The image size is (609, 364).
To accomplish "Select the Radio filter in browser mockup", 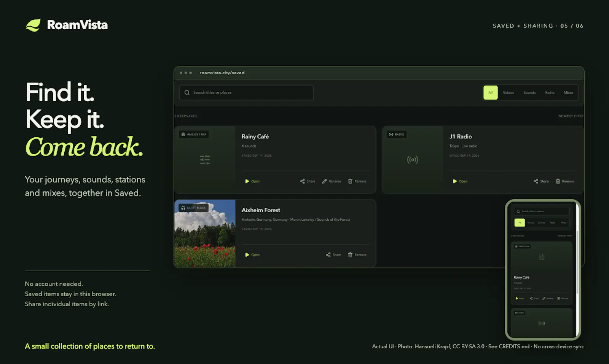I will coord(550,92).
